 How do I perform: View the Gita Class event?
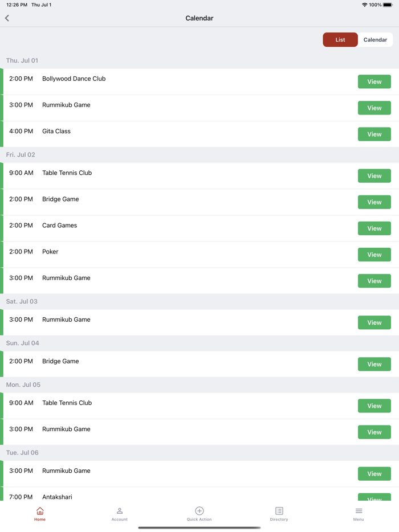(x=374, y=134)
